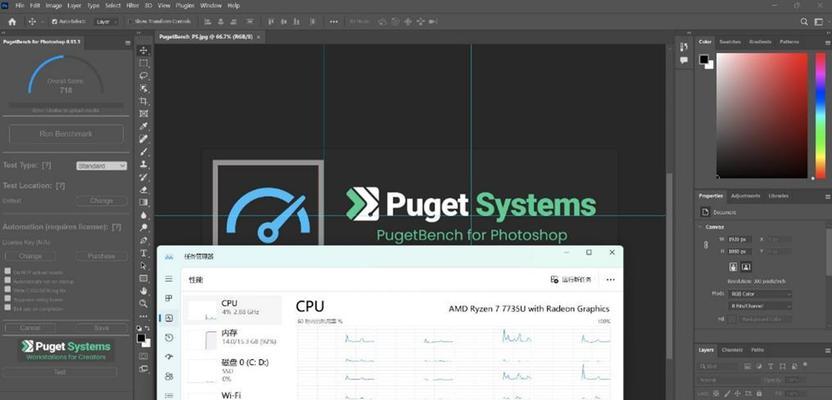
Task: Select the Clone Stamp tool
Action: coord(143,164)
